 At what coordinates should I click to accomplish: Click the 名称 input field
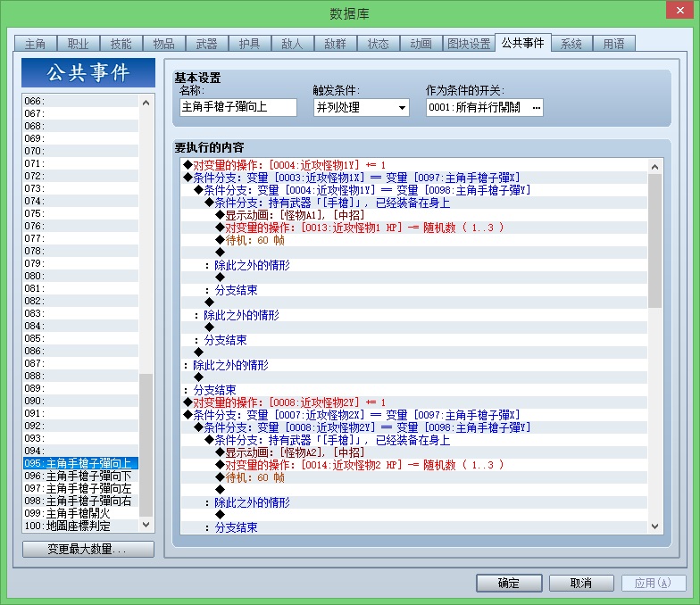click(x=238, y=107)
